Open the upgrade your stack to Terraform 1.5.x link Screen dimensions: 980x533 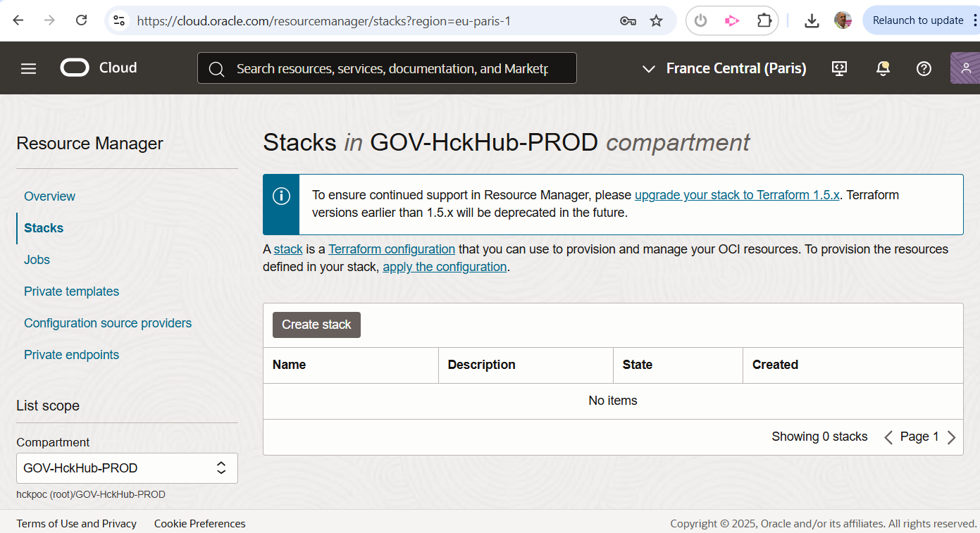point(737,194)
